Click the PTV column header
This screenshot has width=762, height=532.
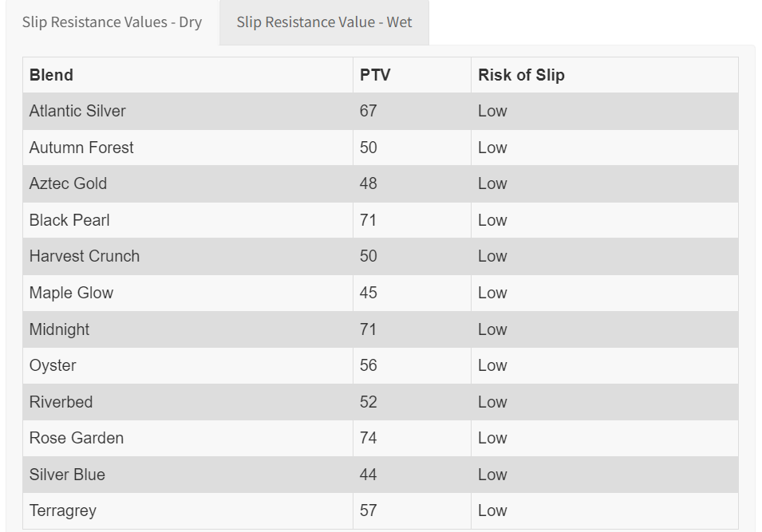[x=375, y=75]
